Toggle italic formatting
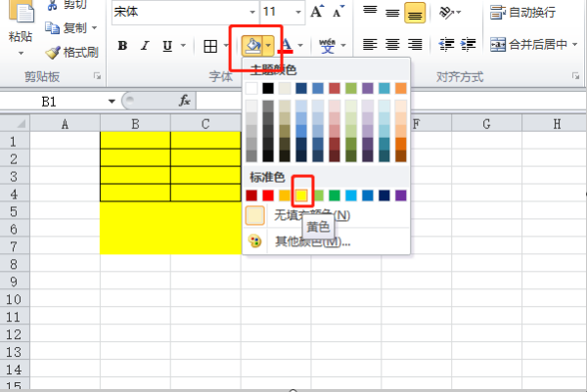587x392 pixels. point(145,46)
